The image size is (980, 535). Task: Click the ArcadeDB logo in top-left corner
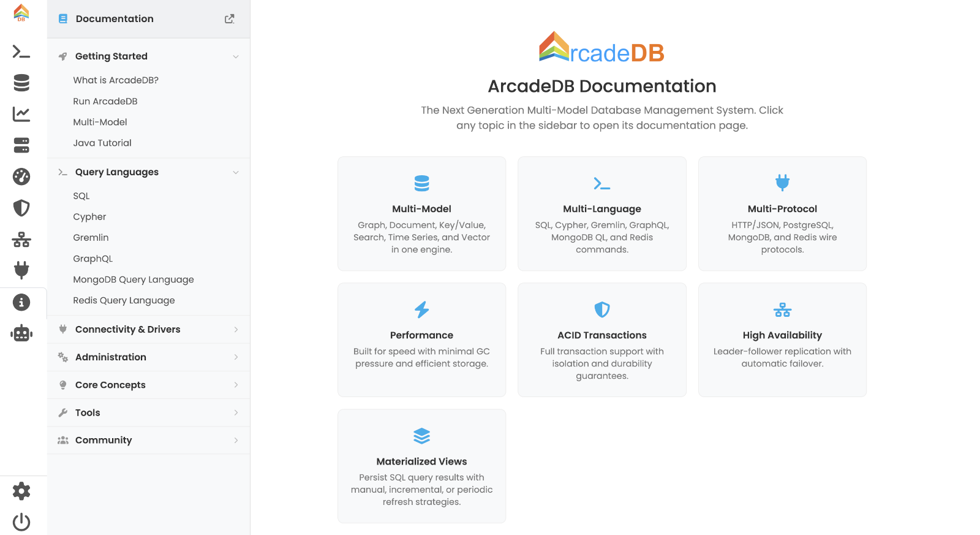click(21, 13)
